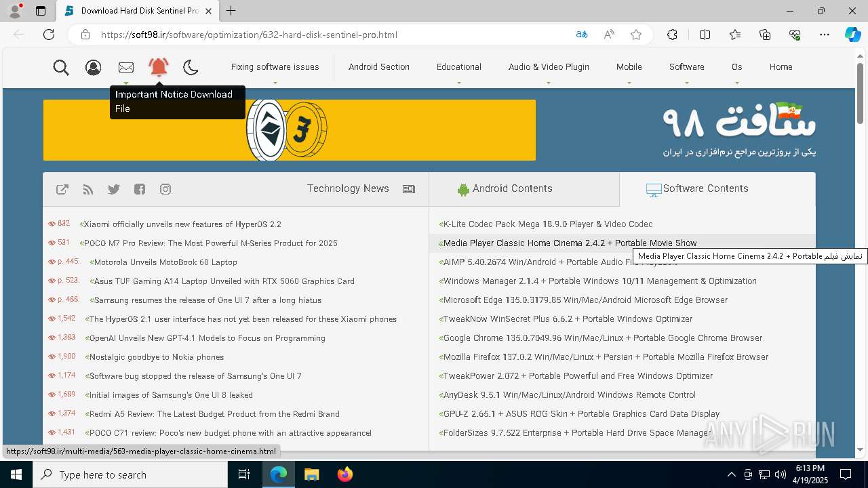
Task: Click the red notification bell icon
Action: (x=159, y=66)
